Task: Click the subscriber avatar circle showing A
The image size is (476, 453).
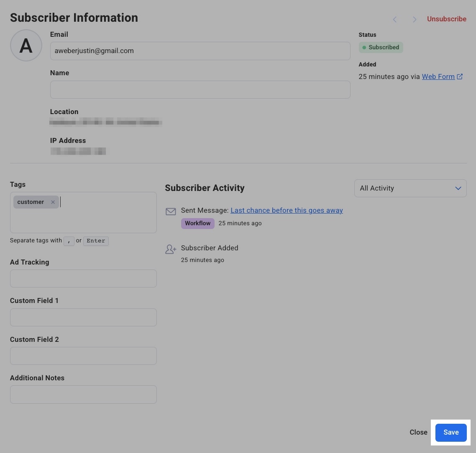Action: [26, 45]
